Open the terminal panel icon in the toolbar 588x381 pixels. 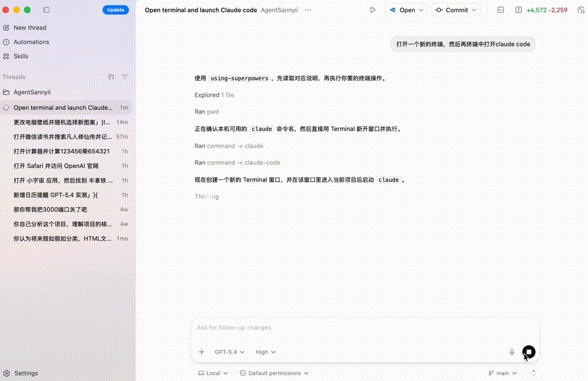coord(500,10)
